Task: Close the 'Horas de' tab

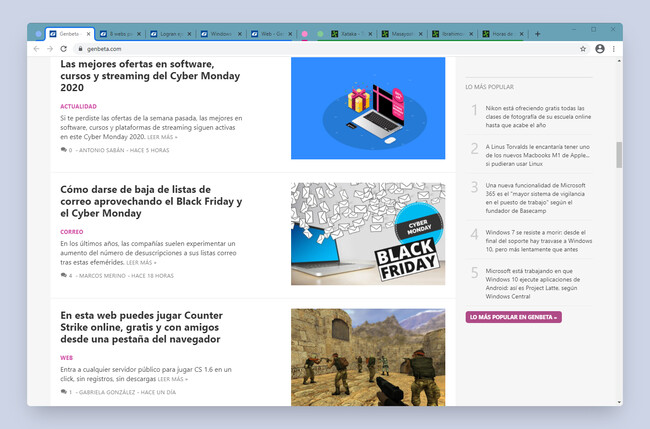Action: (x=521, y=34)
